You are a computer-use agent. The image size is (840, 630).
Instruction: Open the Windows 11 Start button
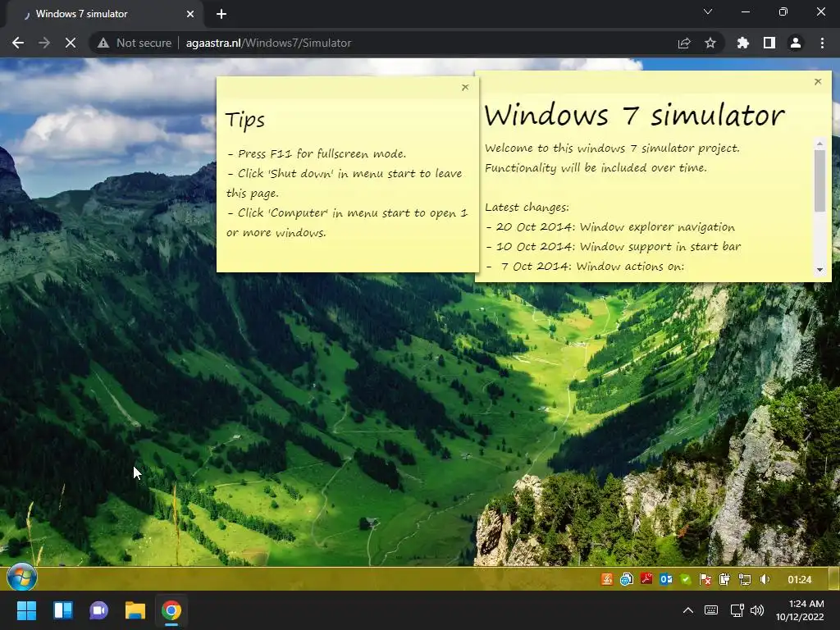coord(26,610)
